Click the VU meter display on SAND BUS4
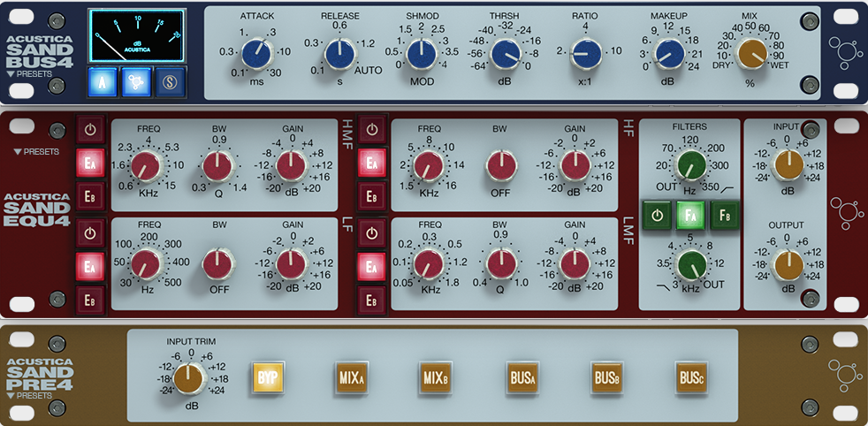 pyautogui.click(x=136, y=36)
